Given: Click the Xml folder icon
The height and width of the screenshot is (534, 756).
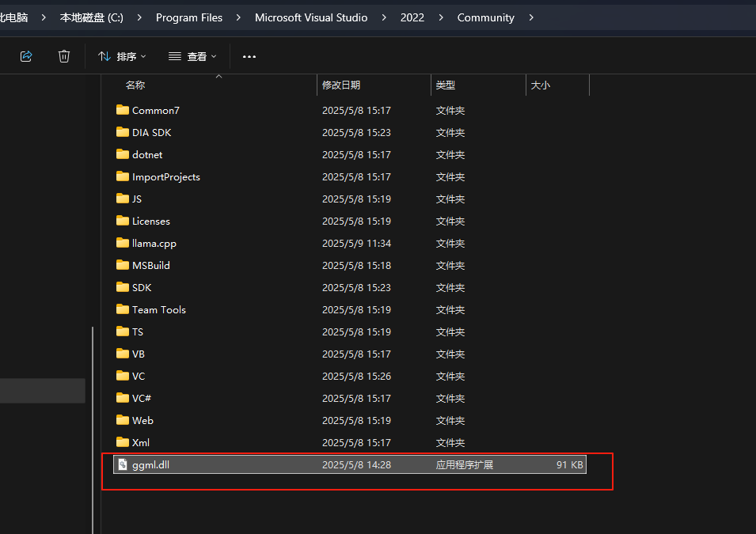Looking at the screenshot, I should click(x=123, y=442).
